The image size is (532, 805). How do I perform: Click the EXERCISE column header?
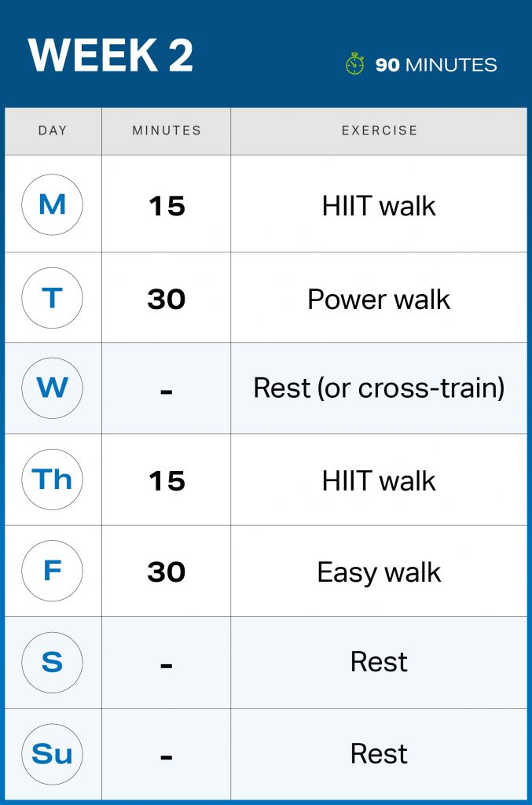pos(380,130)
